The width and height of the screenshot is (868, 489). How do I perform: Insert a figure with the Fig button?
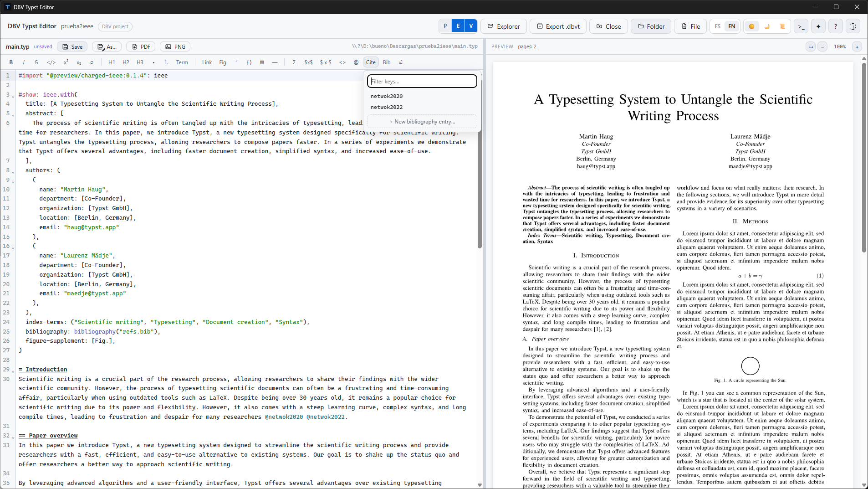(x=223, y=62)
